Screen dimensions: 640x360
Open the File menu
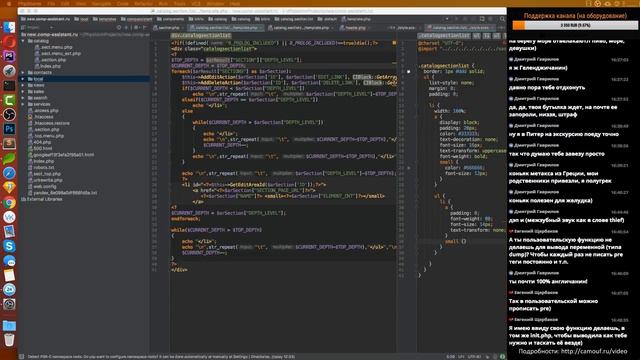pyautogui.click(x=51, y=3)
